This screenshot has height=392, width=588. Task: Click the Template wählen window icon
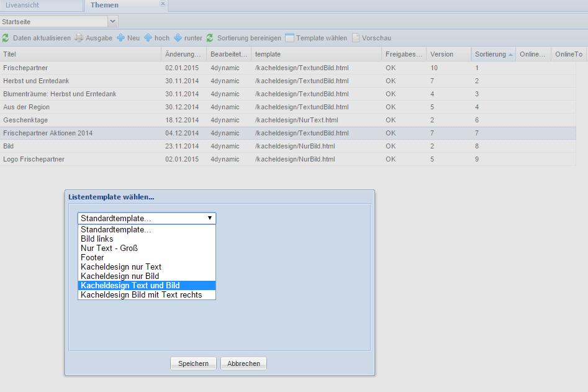pyautogui.click(x=289, y=38)
